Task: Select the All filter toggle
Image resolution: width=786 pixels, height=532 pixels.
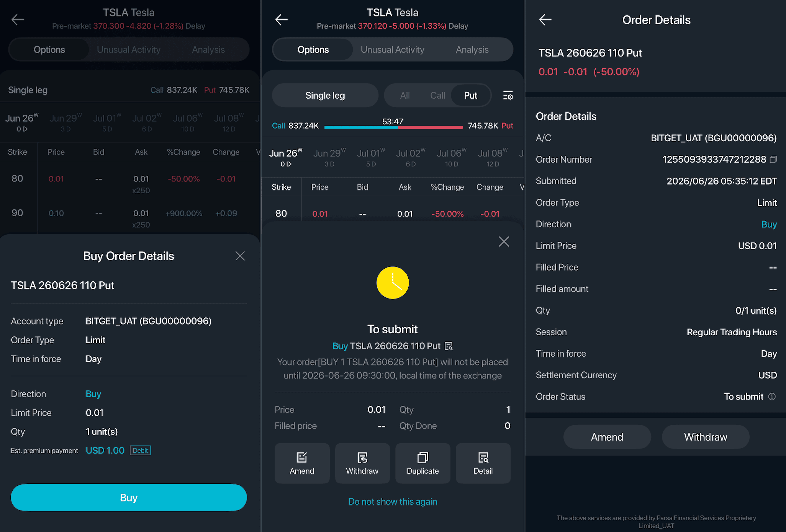Action: pyautogui.click(x=405, y=95)
